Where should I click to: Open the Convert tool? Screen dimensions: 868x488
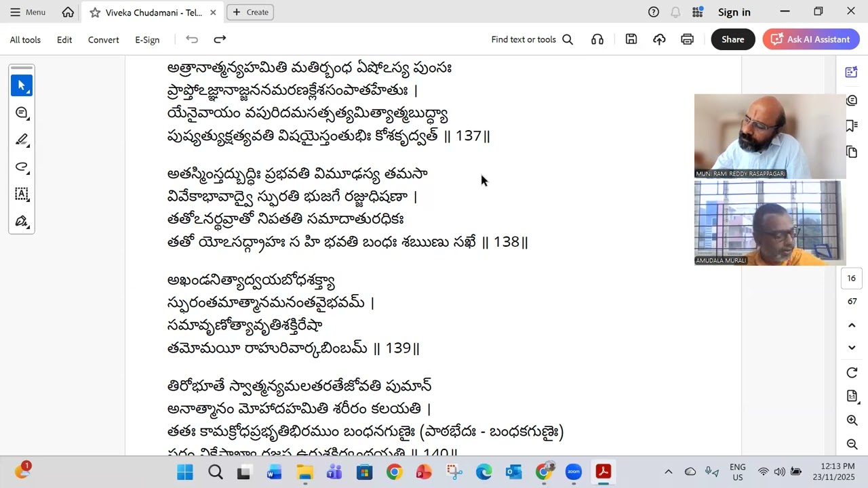(103, 40)
